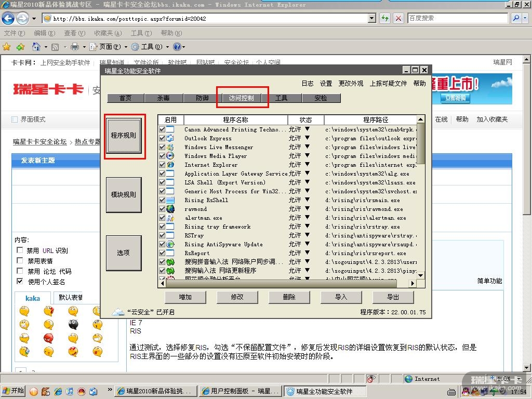The image size is (532, 399).
Task: Open status dropdown for Internet Explorer
Action: 307,164
